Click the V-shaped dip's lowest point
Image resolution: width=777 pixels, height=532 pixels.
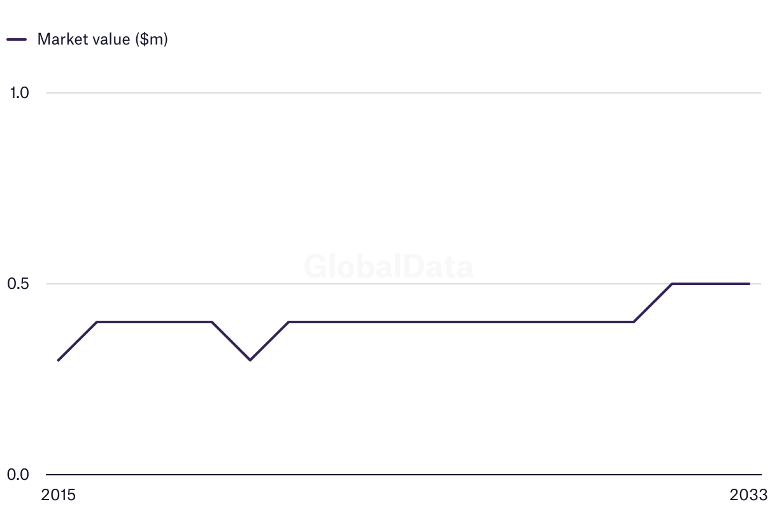pos(250,360)
